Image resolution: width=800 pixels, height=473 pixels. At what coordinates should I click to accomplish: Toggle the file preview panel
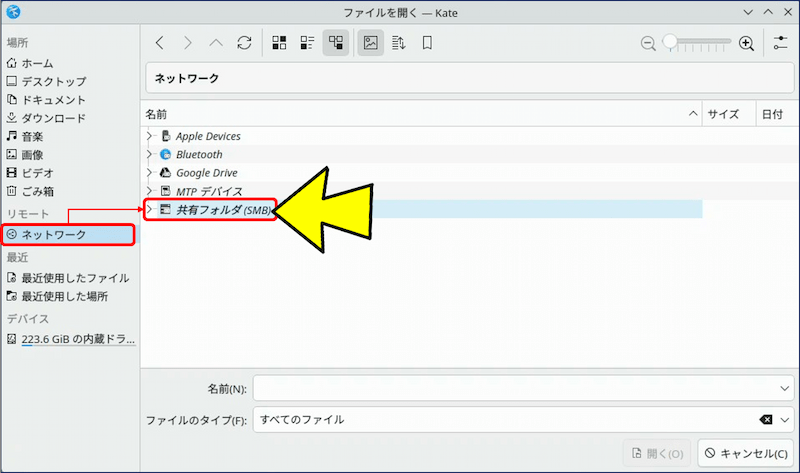[x=371, y=43]
